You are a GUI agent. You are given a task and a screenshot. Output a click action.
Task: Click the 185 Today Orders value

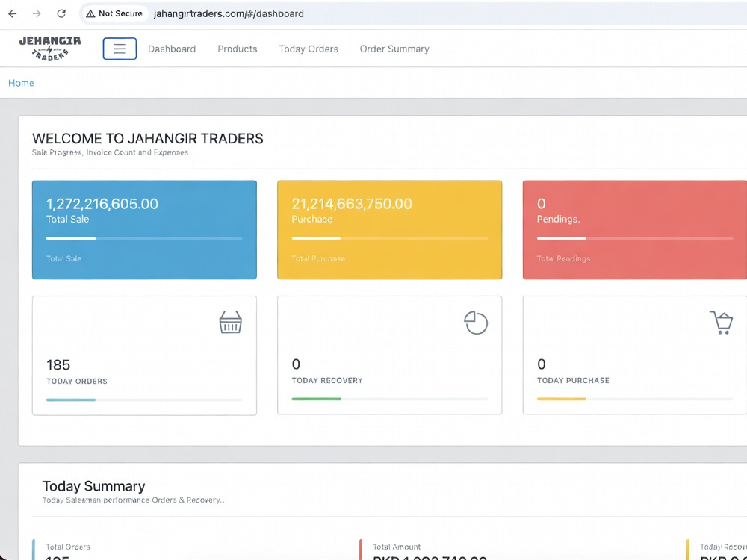pyautogui.click(x=58, y=365)
